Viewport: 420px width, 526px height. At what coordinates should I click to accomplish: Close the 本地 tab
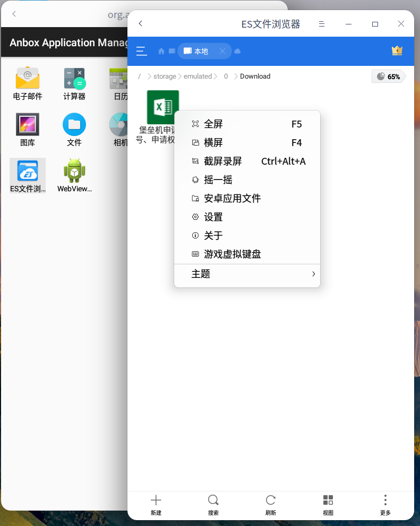222,51
